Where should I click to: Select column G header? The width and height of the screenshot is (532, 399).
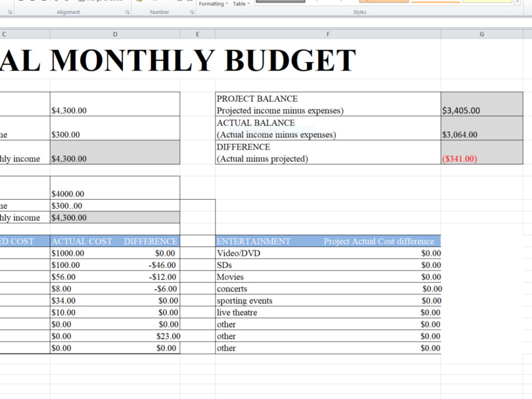pos(482,34)
